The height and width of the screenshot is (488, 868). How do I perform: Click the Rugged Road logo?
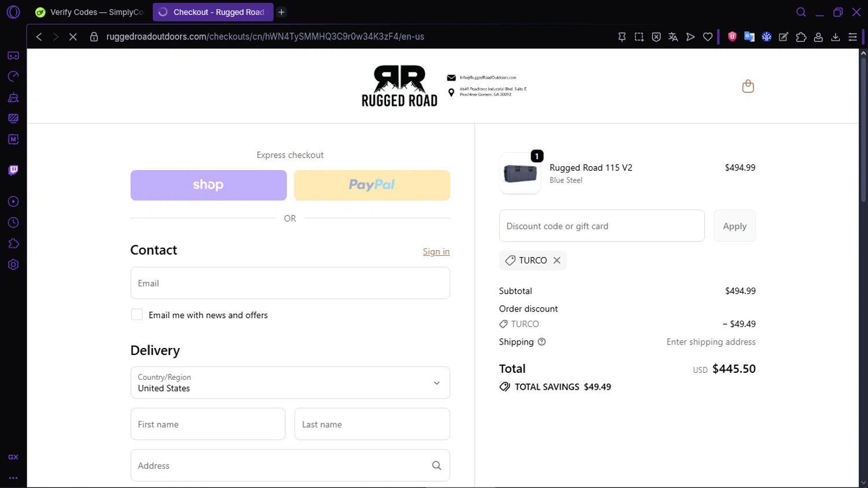[399, 86]
